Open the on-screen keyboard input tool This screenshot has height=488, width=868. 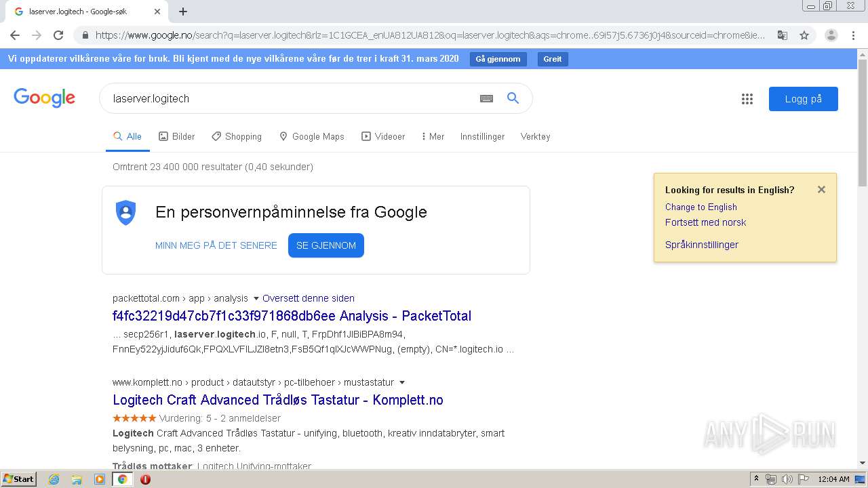[x=486, y=98]
